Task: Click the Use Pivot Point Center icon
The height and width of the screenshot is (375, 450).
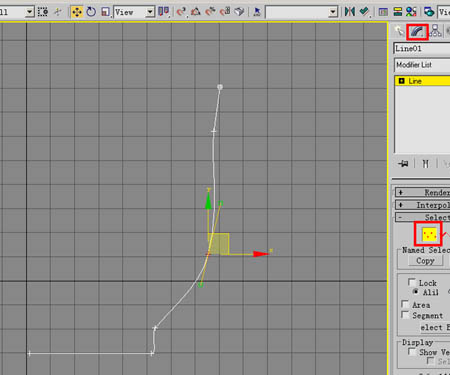Action: point(163,12)
